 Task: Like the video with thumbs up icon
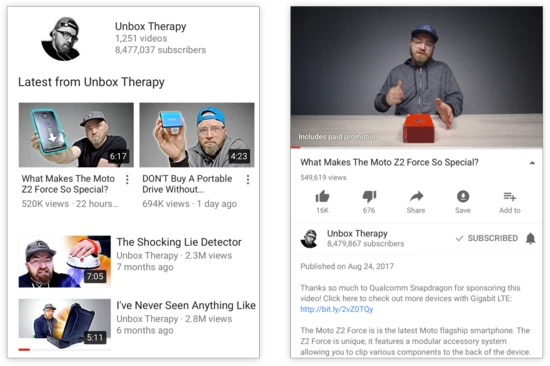[x=322, y=197]
